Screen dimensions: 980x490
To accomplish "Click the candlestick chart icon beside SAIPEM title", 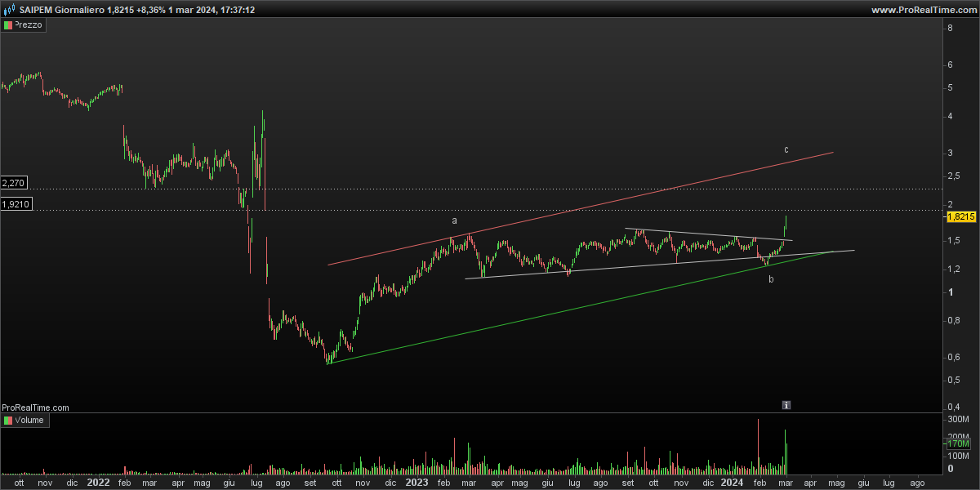I will pyautogui.click(x=9, y=10).
